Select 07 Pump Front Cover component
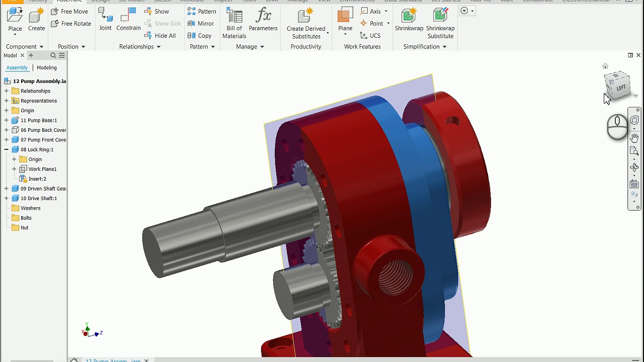 (39, 140)
